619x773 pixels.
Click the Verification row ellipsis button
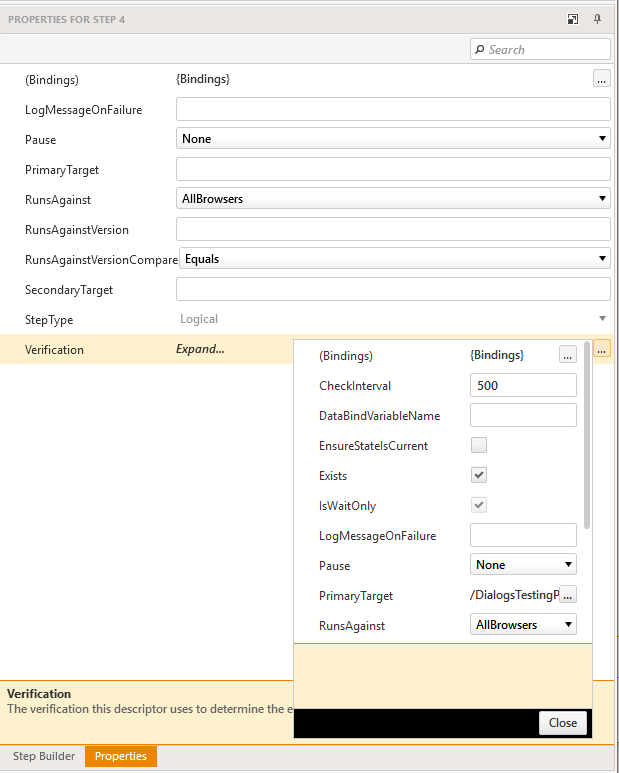(602, 349)
